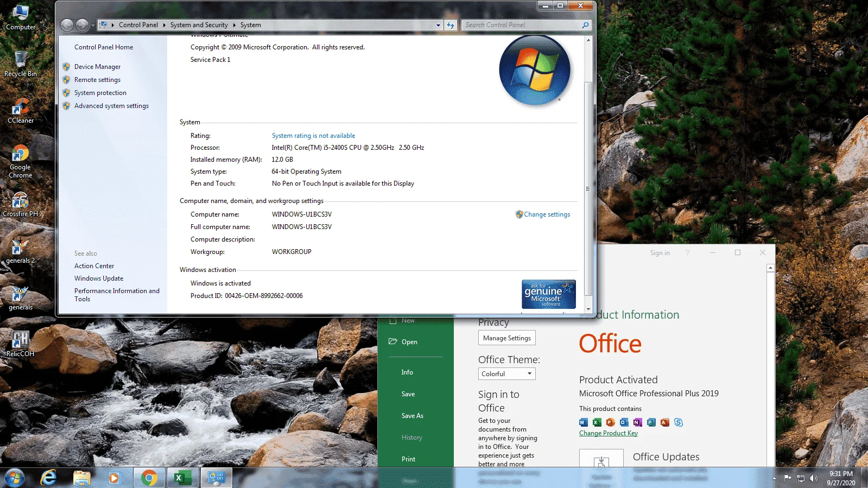Open Windows Media Player from the taskbar
868x488 pixels.
[x=114, y=478]
